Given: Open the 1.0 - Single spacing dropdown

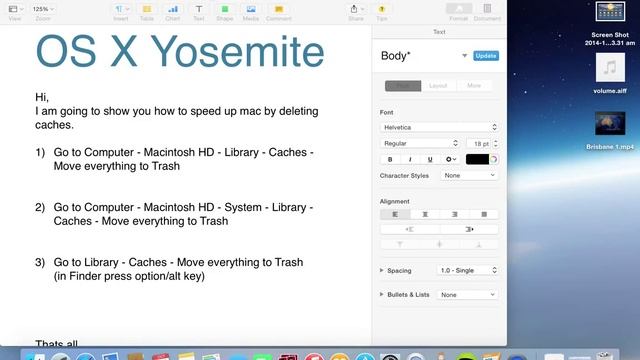Looking at the screenshot, I should click(x=467, y=270).
